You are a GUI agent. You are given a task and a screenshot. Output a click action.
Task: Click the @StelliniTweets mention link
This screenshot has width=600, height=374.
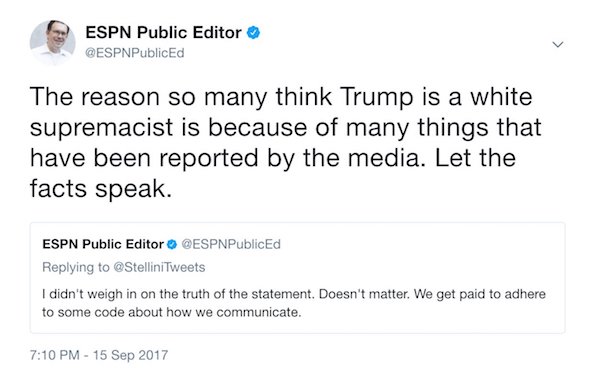159,267
